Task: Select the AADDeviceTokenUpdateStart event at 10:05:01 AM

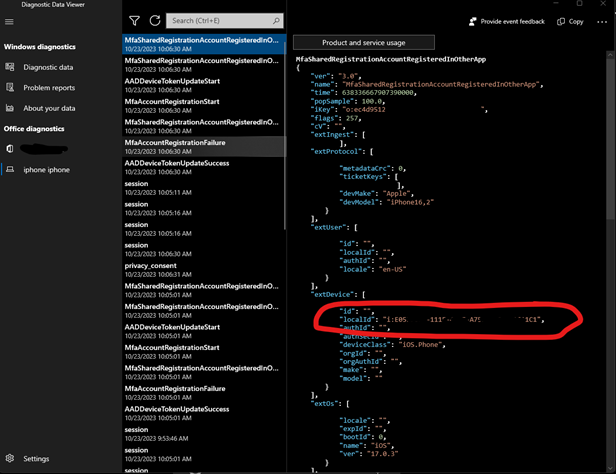Action: [x=202, y=331]
